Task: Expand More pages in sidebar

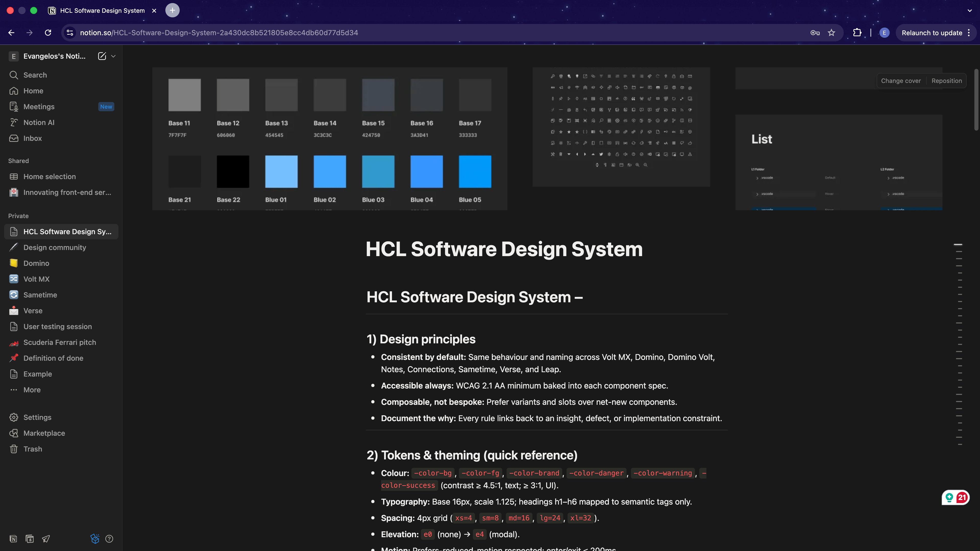Action: pyautogui.click(x=32, y=390)
